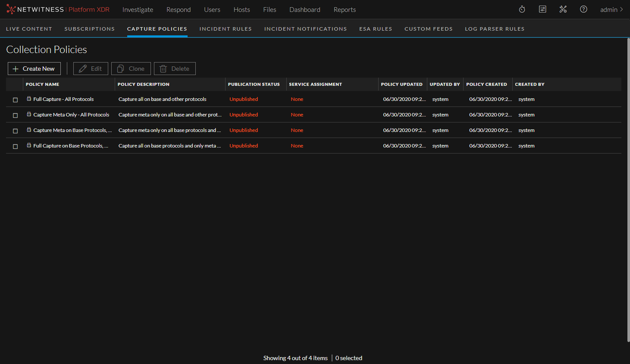Select the Capture Meta Only - All Protocols checkbox
Screen dimensions: 630x364
[x=15, y=115]
